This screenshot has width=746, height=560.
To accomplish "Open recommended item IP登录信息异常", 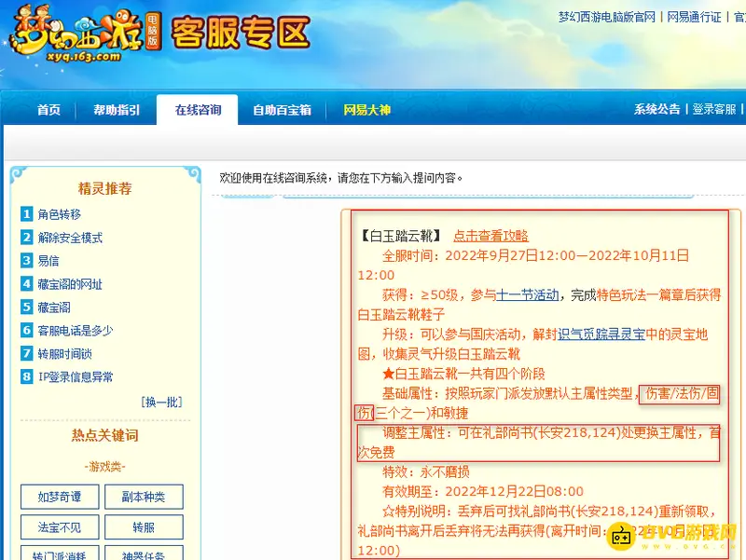I will [x=76, y=377].
